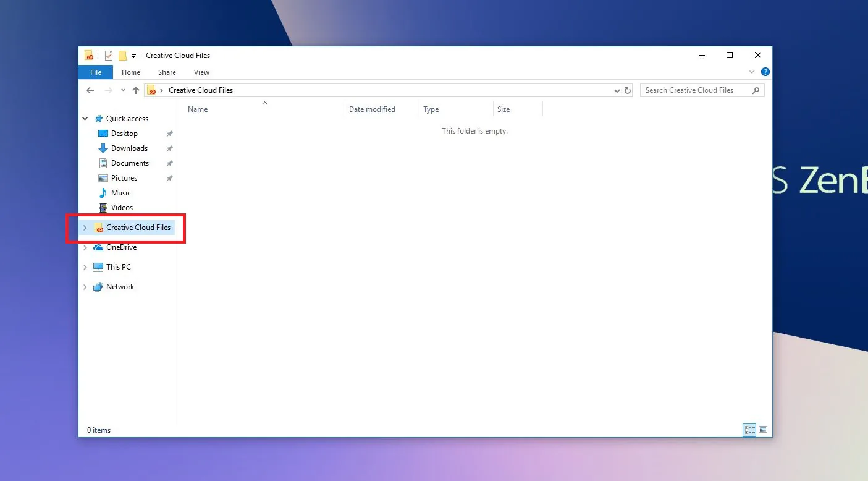Screen dimensions: 868x481
Task: Navigate back with the left arrow
Action: pos(90,90)
